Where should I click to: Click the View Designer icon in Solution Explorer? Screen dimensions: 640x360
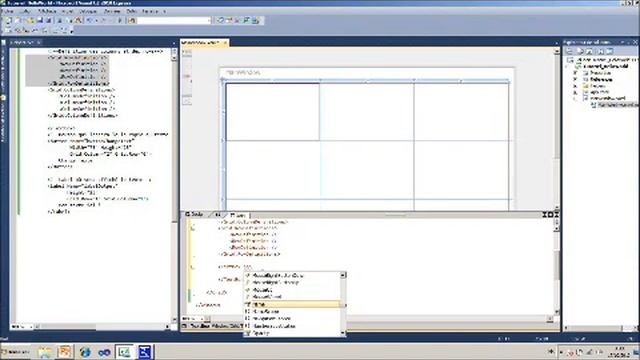pos(610,51)
